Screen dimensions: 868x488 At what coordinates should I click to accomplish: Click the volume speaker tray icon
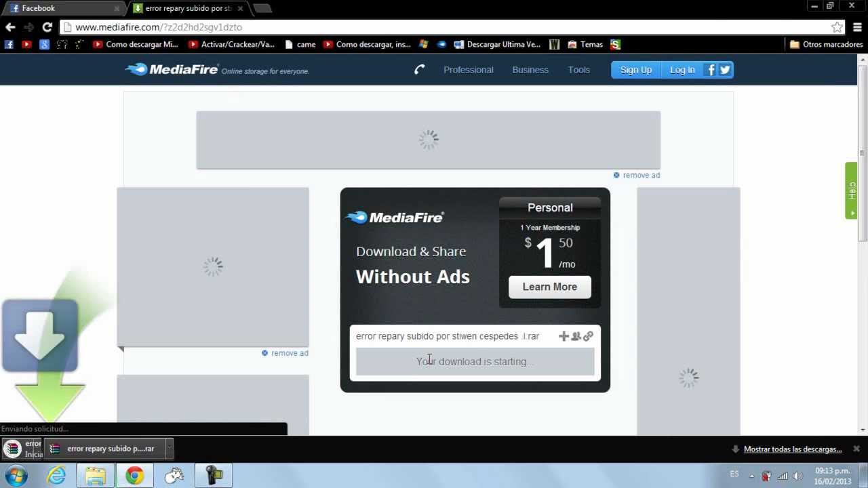point(799,476)
